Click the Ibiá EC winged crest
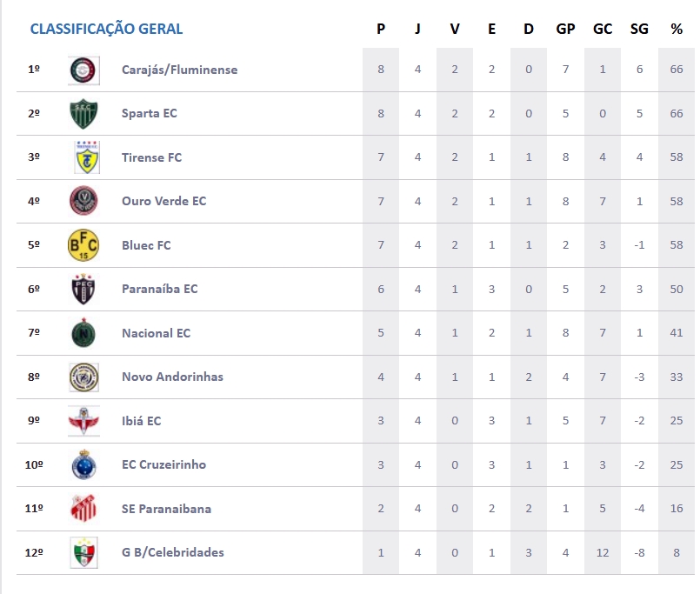 [x=84, y=421]
